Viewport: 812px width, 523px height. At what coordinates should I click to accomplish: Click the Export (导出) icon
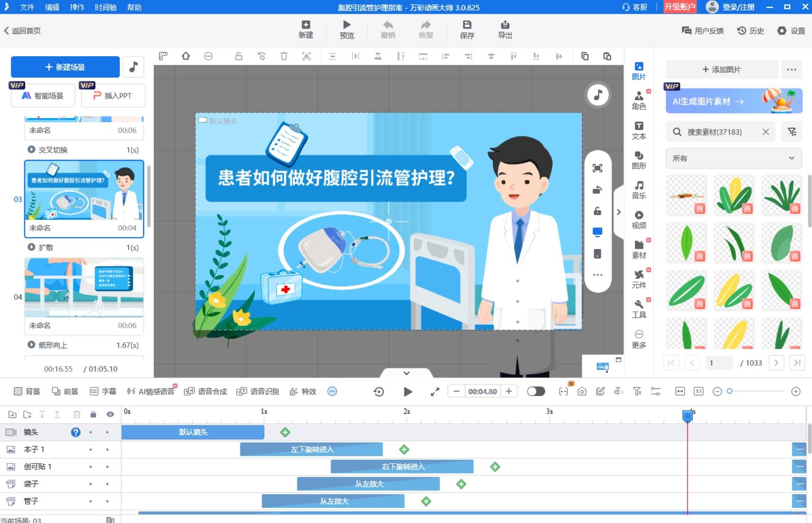pyautogui.click(x=505, y=25)
